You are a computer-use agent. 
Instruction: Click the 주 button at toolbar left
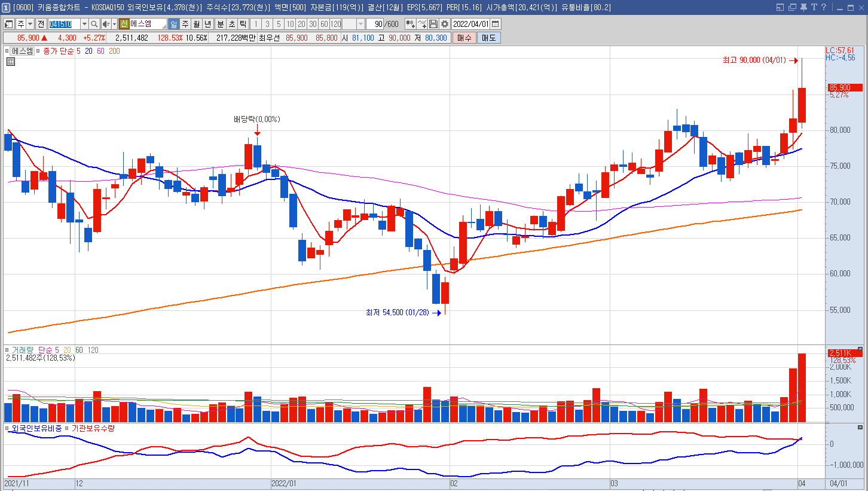(21, 24)
